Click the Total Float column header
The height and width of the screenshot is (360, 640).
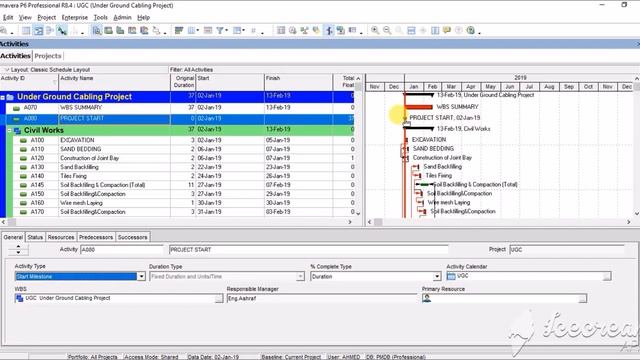tap(344, 82)
